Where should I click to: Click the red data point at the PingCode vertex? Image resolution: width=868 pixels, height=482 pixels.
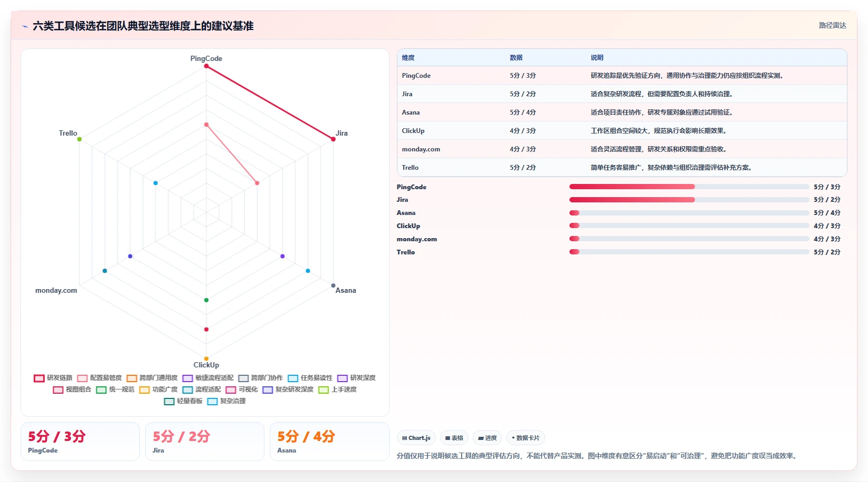tap(206, 66)
